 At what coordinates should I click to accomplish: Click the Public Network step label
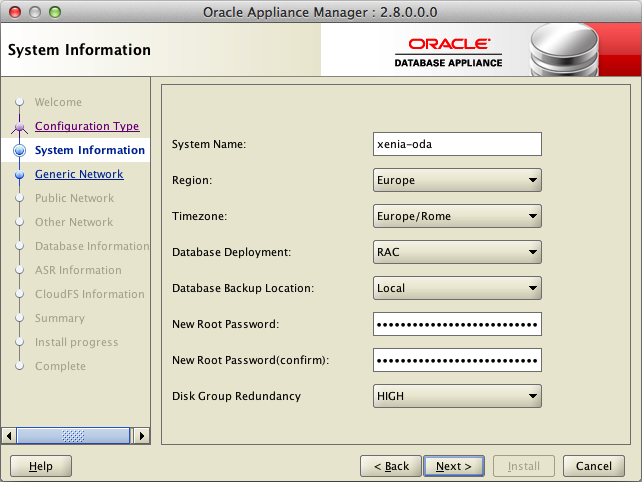pyautogui.click(x=75, y=198)
